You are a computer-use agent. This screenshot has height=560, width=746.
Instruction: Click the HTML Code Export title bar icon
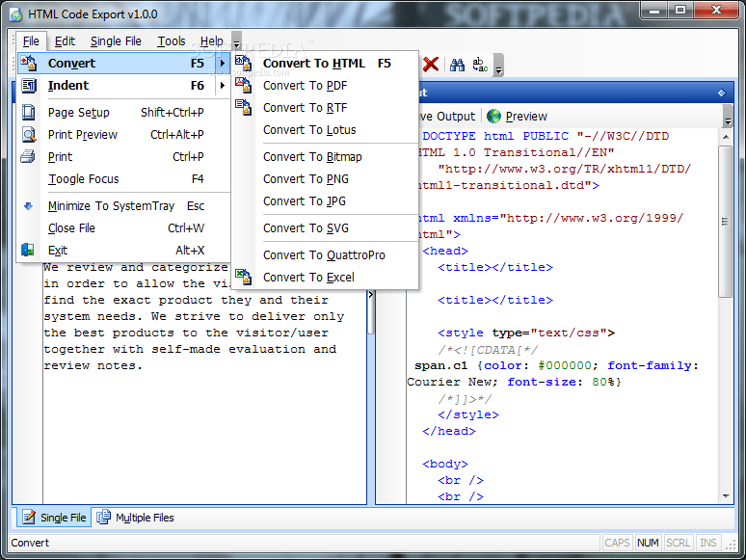point(15,14)
